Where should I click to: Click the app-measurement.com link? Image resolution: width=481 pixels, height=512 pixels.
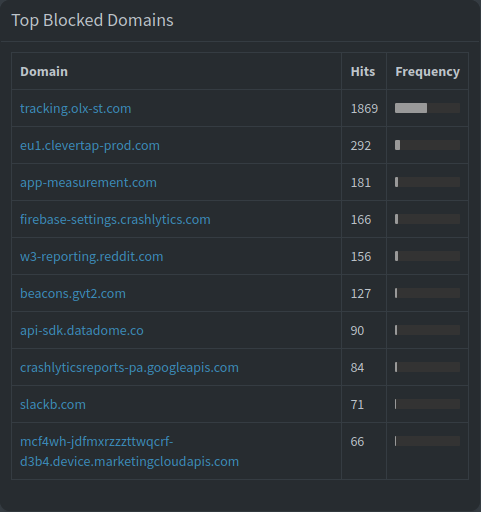[x=88, y=183]
